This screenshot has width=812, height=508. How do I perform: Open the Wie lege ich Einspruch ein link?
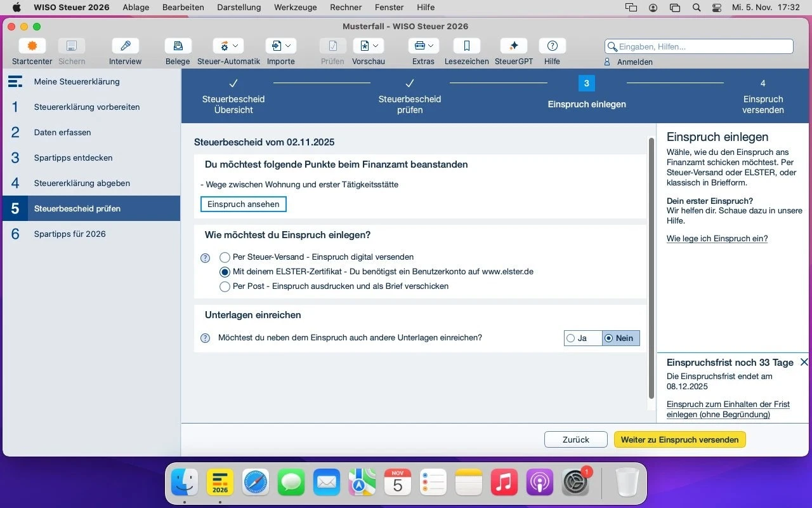pyautogui.click(x=717, y=239)
